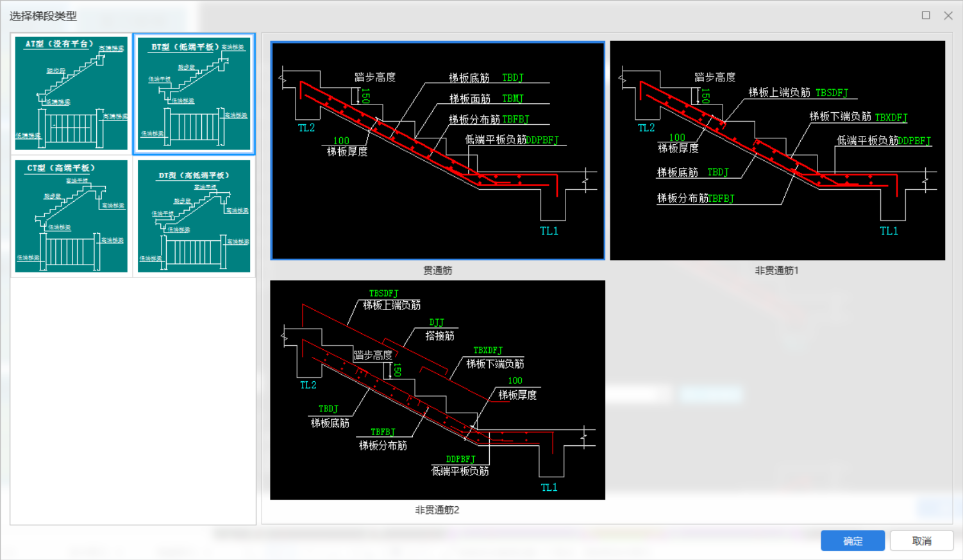The image size is (963, 560).
Task: Select the BT型 (低端平板) stair type thumbnail
Action: (x=194, y=94)
